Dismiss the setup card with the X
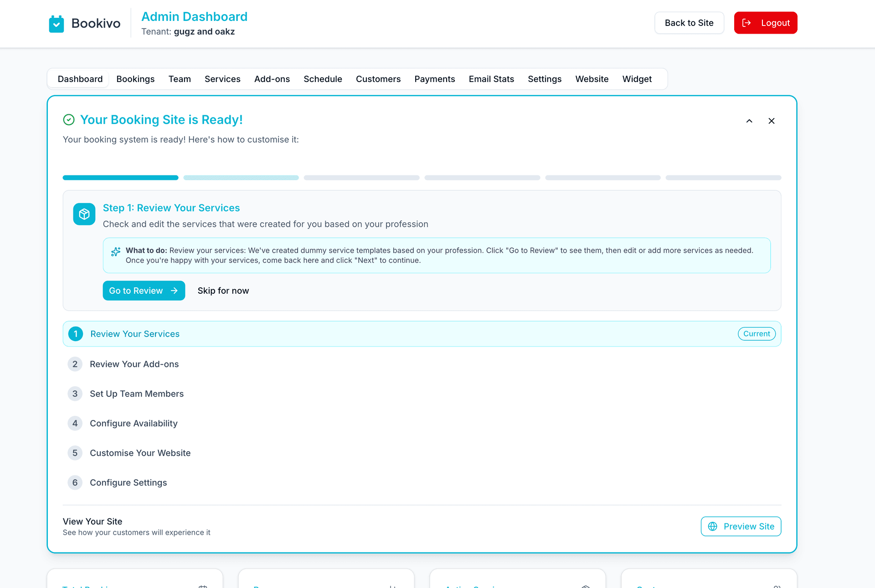Viewport: 875px width, 588px height. (772, 121)
